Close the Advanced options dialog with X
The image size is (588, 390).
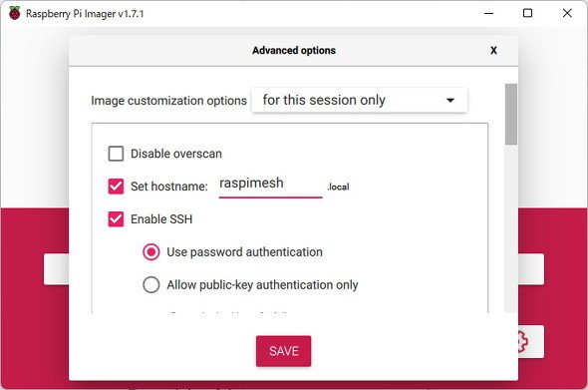(x=493, y=50)
